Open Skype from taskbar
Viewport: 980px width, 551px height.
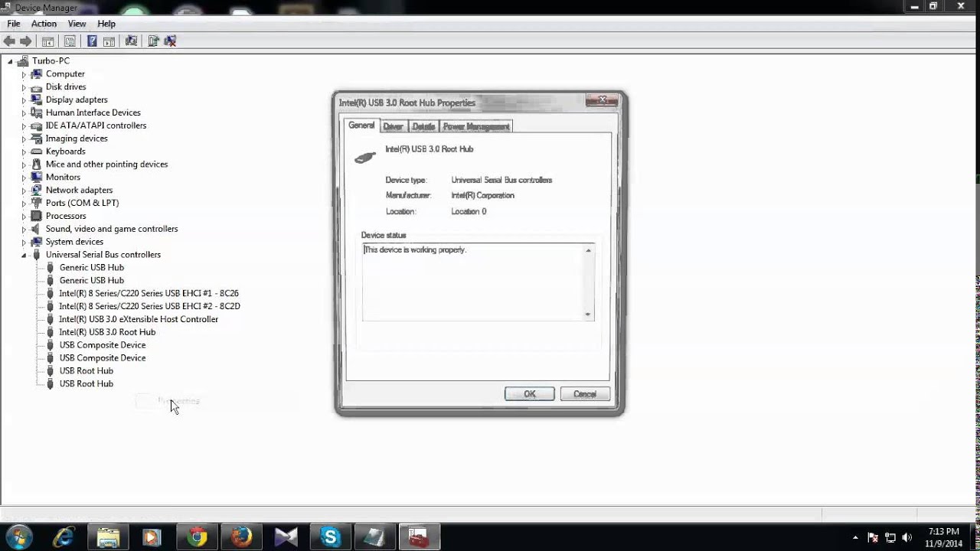(331, 537)
